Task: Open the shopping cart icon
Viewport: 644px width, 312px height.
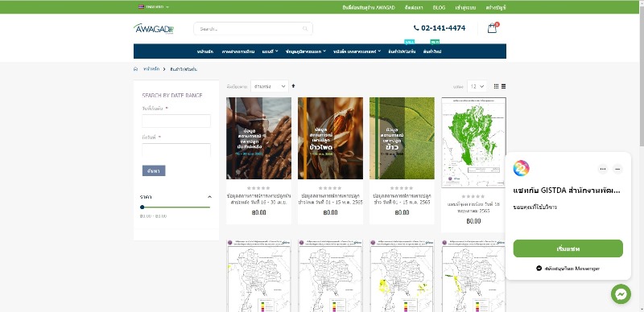Action: [492, 28]
